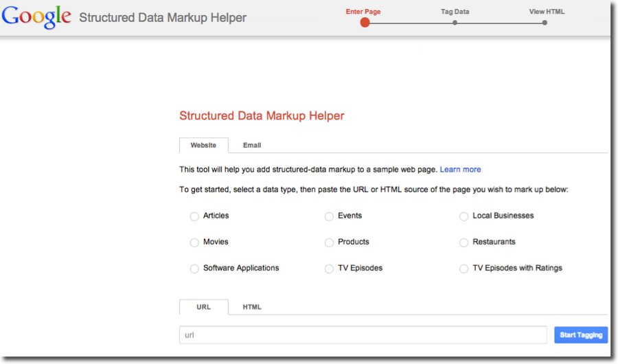Image resolution: width=618 pixels, height=364 pixels.
Task: Choose the Movies data type
Action: 194,242
